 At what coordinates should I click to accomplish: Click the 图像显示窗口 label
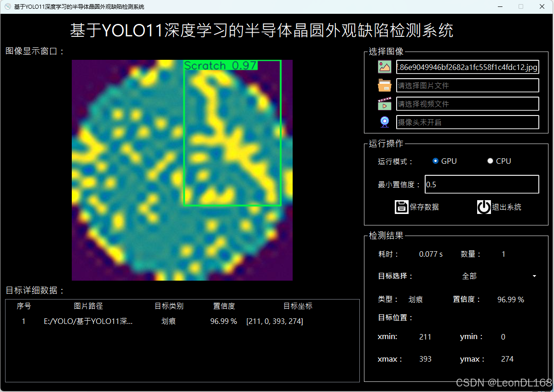click(35, 51)
